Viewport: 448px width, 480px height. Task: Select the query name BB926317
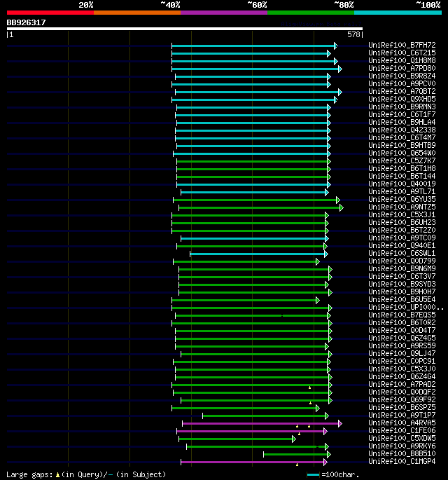point(26,22)
